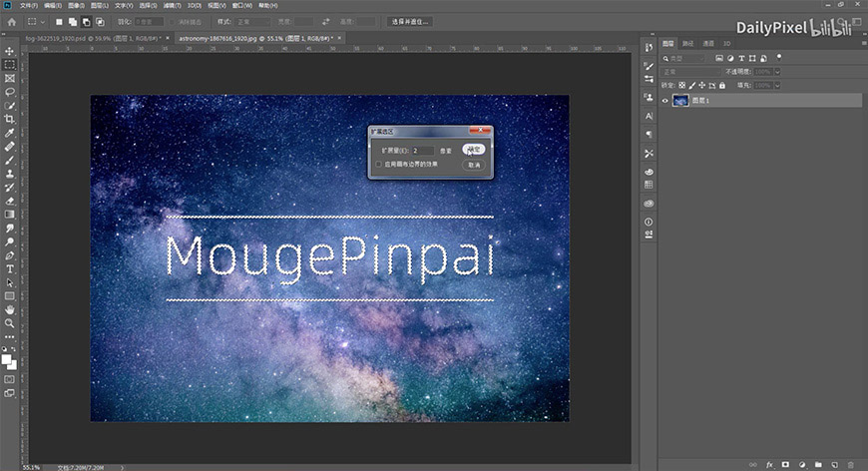Switch to the Paths (路径) panel tab

687,43
